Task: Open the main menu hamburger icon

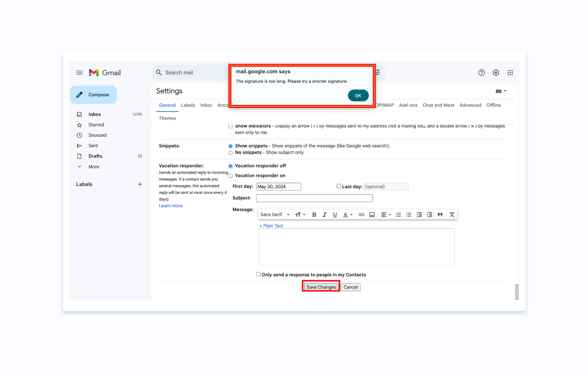Action: [x=79, y=73]
